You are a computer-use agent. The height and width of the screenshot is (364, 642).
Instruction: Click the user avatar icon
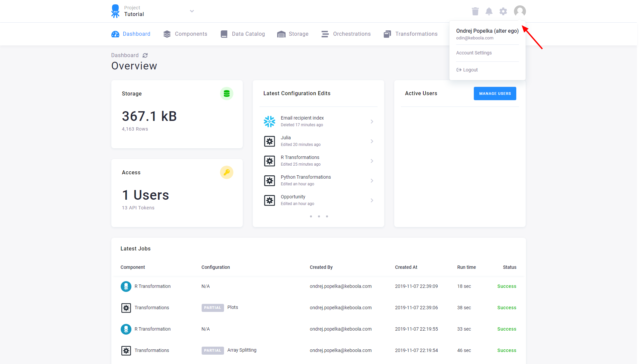click(x=520, y=11)
